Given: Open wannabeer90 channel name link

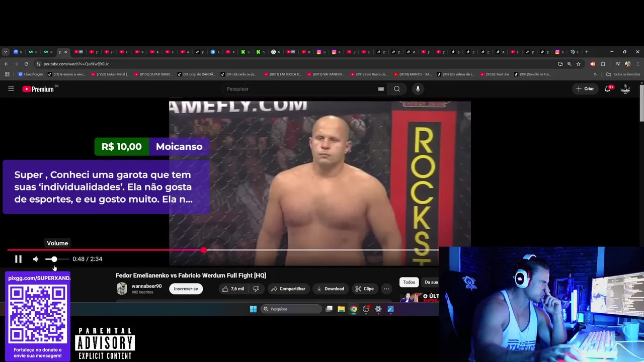Looking at the screenshot, I should point(146,286).
